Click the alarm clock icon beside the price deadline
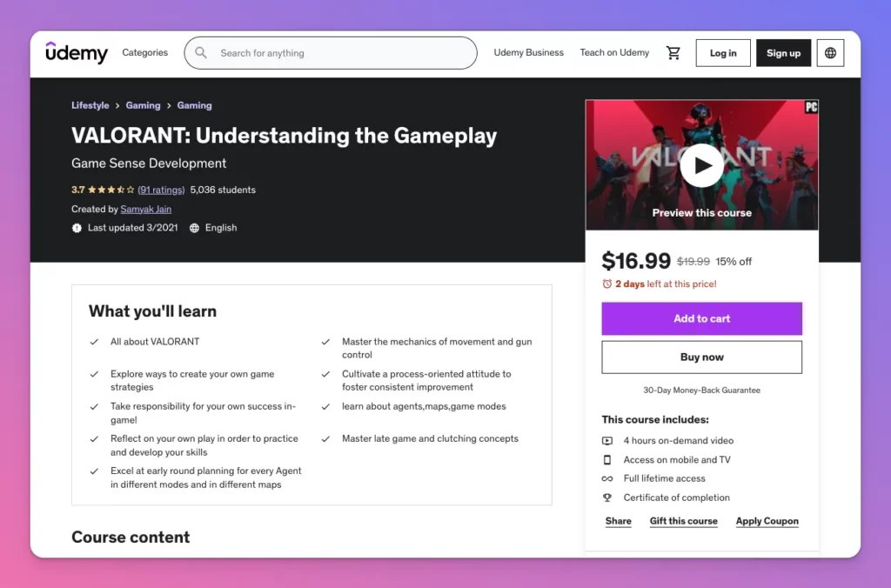The height and width of the screenshot is (588, 891). click(606, 284)
